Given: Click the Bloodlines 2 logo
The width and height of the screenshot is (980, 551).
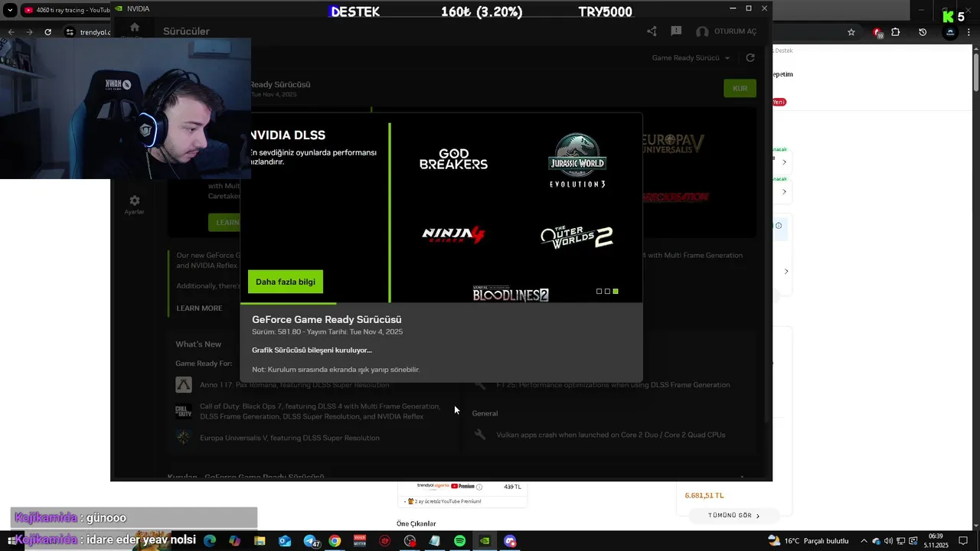Looking at the screenshot, I should [511, 294].
